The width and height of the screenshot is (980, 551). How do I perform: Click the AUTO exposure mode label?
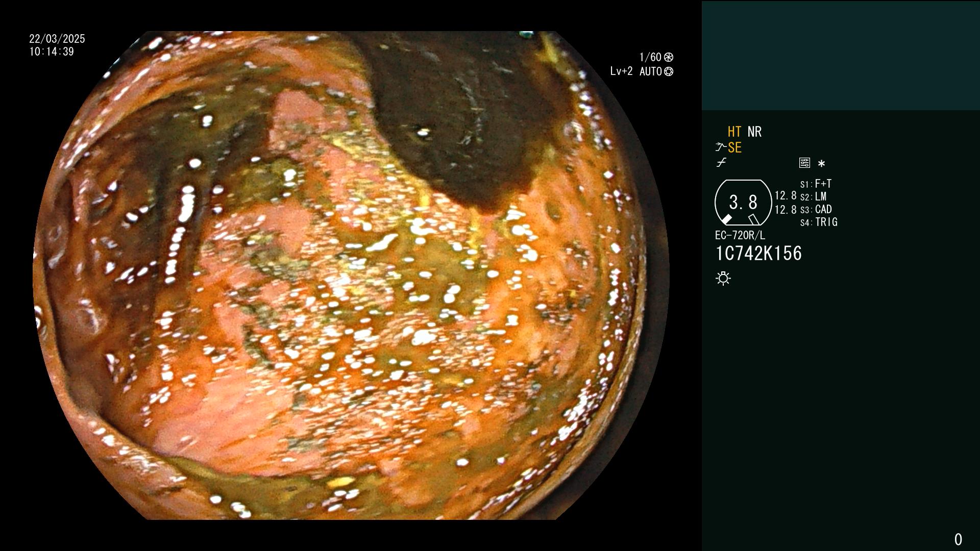[651, 71]
